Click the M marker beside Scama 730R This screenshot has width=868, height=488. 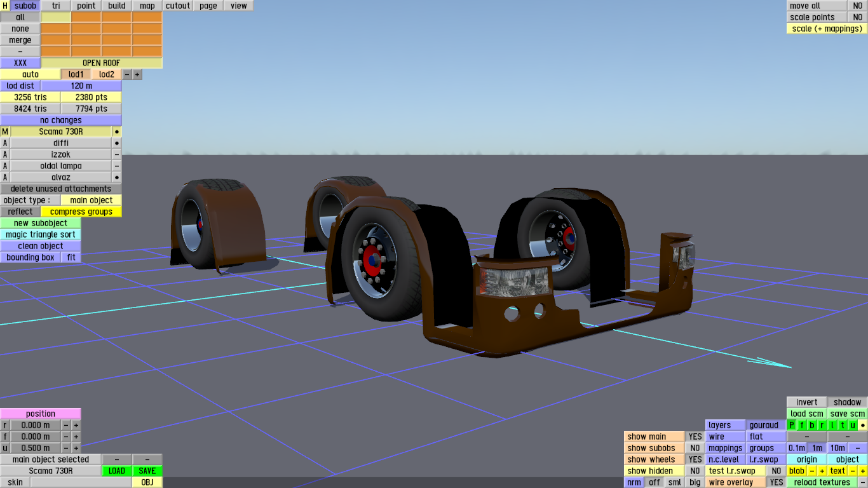coord(5,132)
